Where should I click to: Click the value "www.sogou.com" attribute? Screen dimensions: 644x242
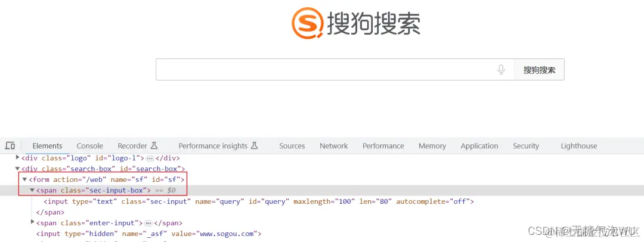pyautogui.click(x=215, y=234)
